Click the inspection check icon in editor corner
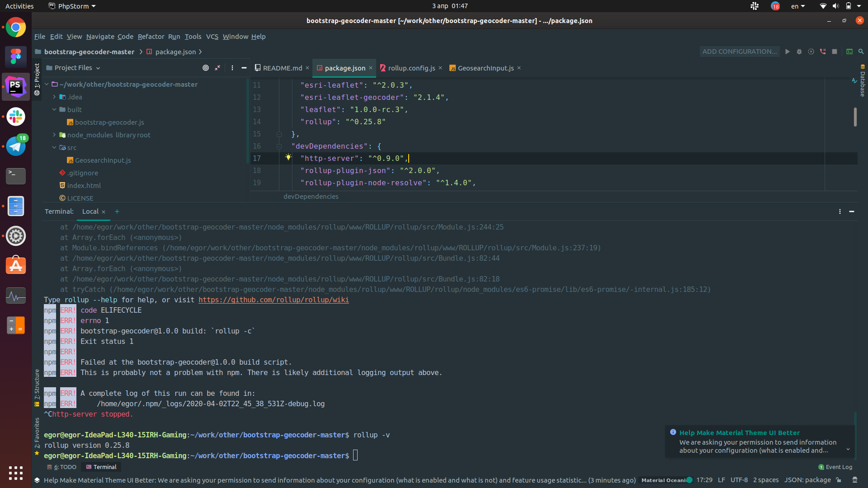 coord(854,81)
